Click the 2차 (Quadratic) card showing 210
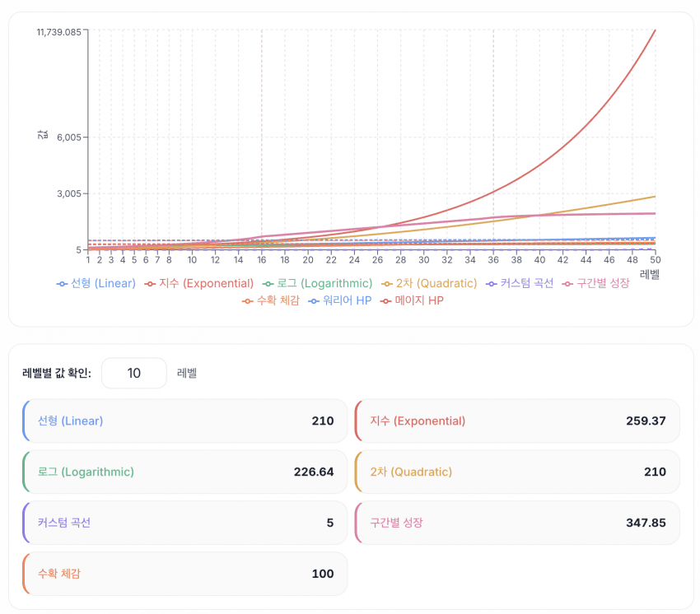700x614 pixels. [x=517, y=472]
